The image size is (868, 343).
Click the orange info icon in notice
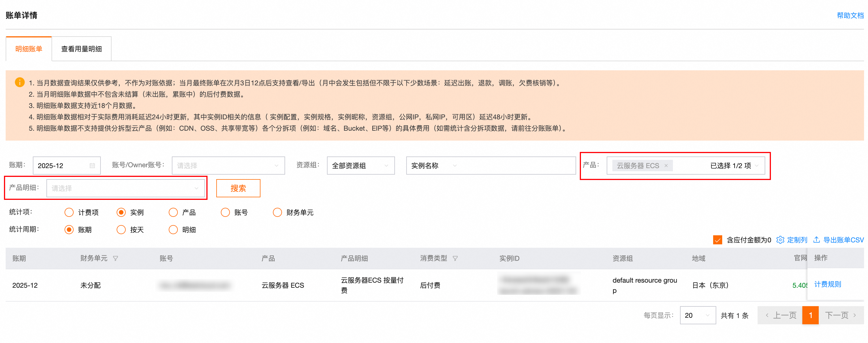click(20, 82)
